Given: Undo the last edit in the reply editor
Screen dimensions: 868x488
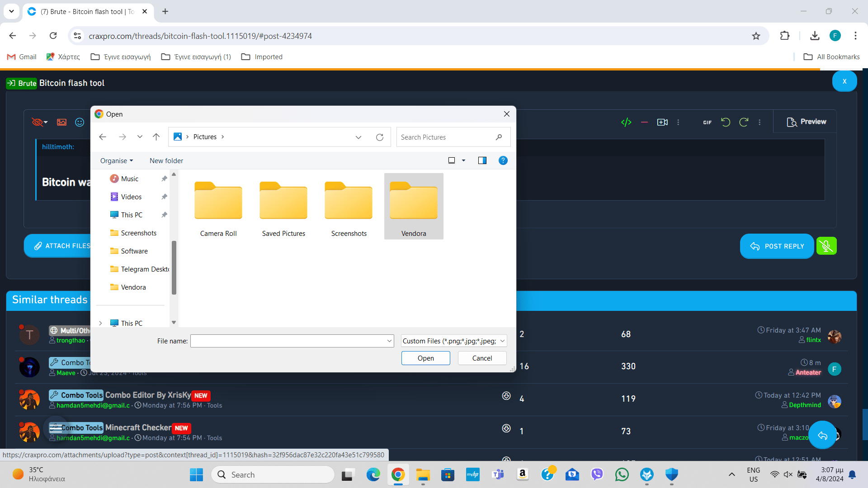Looking at the screenshot, I should 725,122.
